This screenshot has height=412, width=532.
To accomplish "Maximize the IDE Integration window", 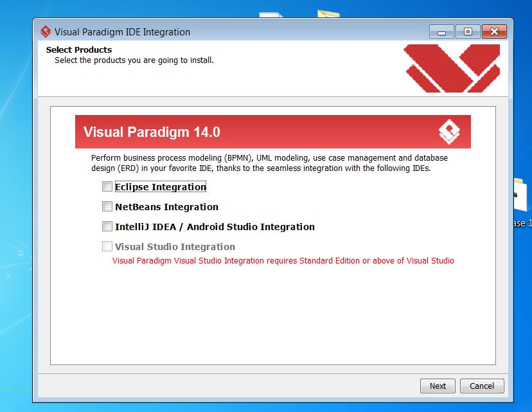I will click(x=468, y=32).
